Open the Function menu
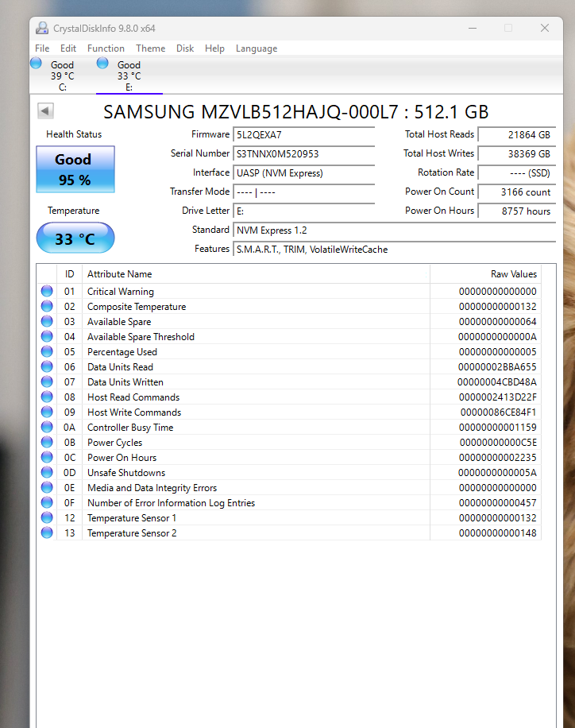The image size is (575, 728). coord(106,48)
